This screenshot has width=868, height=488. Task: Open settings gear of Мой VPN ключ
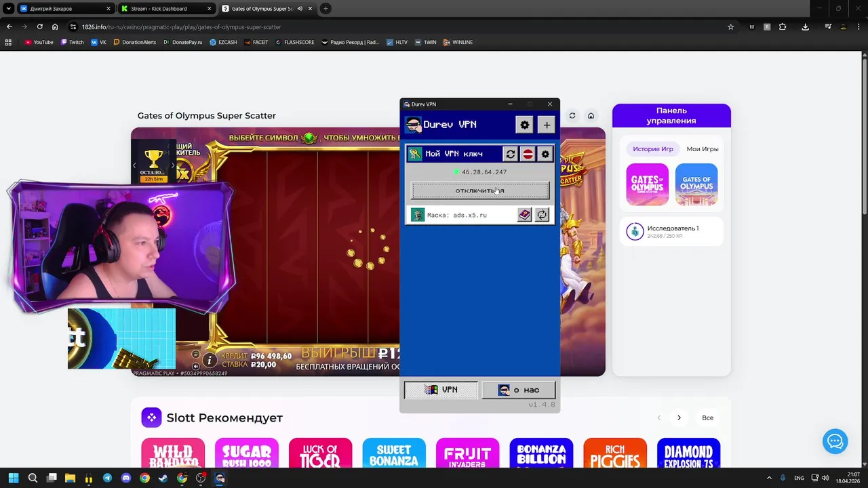545,154
